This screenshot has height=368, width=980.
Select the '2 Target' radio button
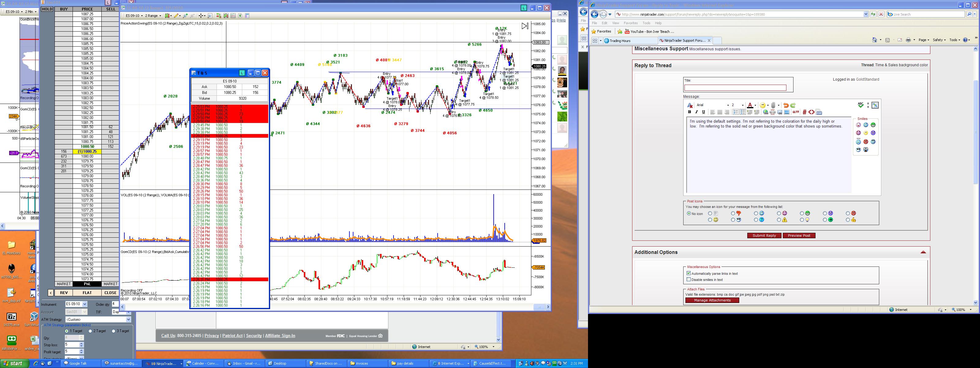(91, 331)
